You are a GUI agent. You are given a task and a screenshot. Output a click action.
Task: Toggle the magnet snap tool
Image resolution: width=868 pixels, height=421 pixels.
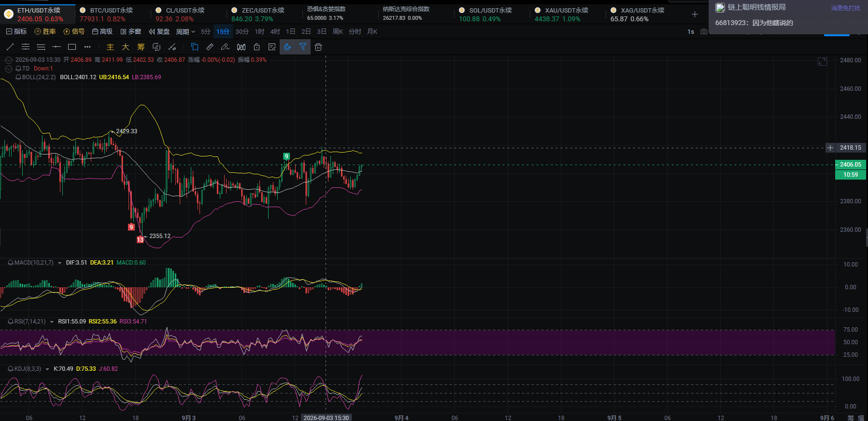287,47
